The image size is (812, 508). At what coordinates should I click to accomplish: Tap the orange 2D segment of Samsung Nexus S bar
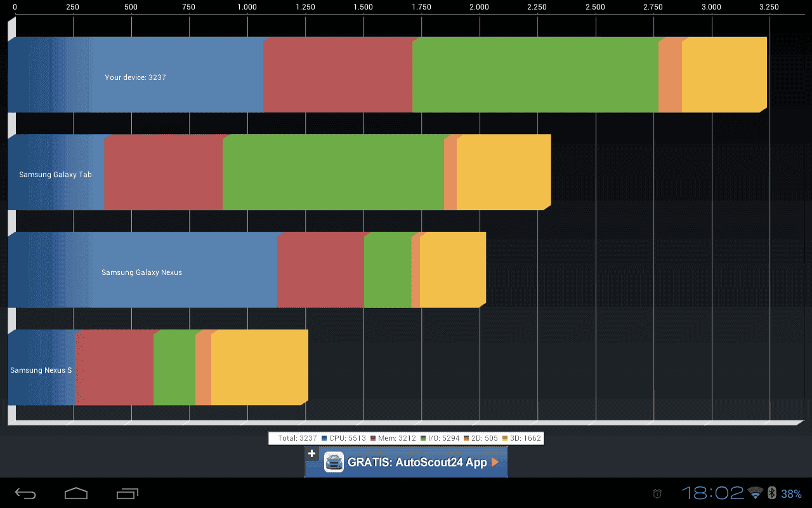point(203,368)
